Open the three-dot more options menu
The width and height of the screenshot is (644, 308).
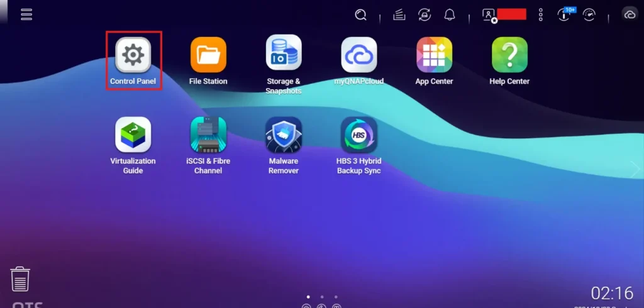point(540,15)
